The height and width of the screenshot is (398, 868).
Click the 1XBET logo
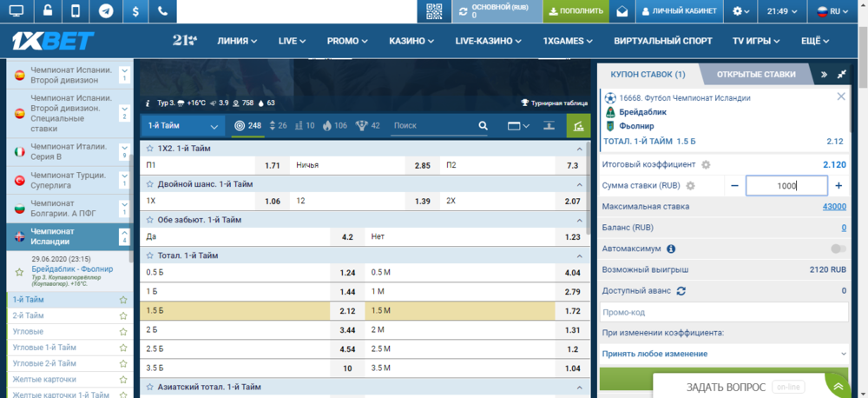pos(53,41)
